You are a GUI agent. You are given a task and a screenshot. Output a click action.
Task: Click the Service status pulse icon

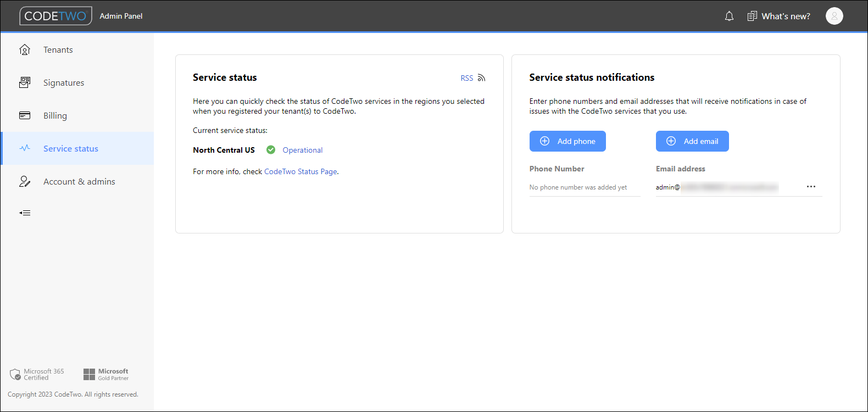pyautogui.click(x=25, y=148)
